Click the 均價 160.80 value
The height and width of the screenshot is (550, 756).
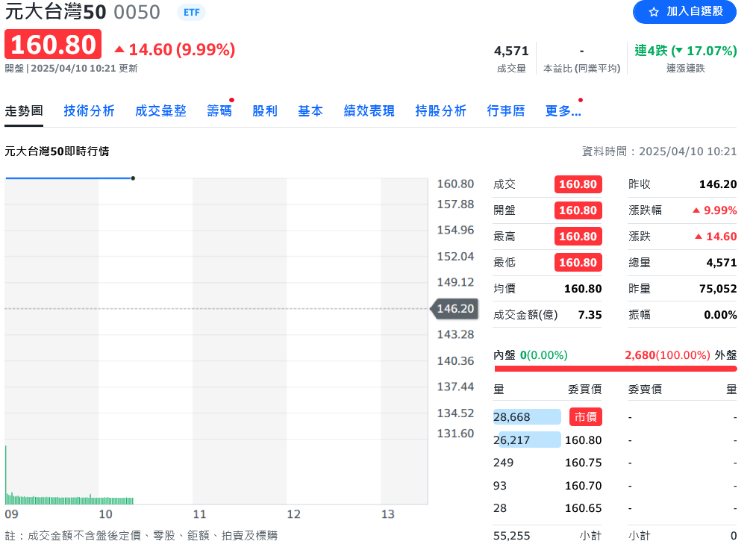point(583,289)
